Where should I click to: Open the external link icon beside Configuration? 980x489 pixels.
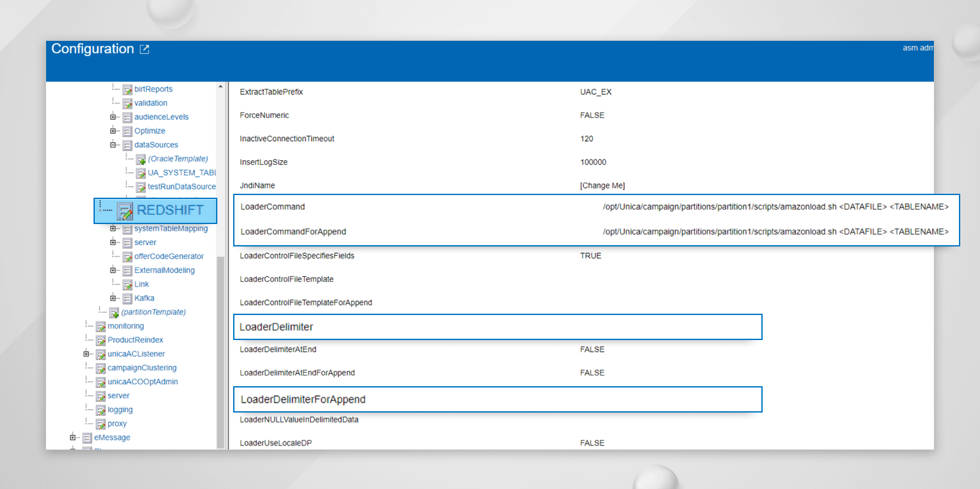click(x=144, y=48)
